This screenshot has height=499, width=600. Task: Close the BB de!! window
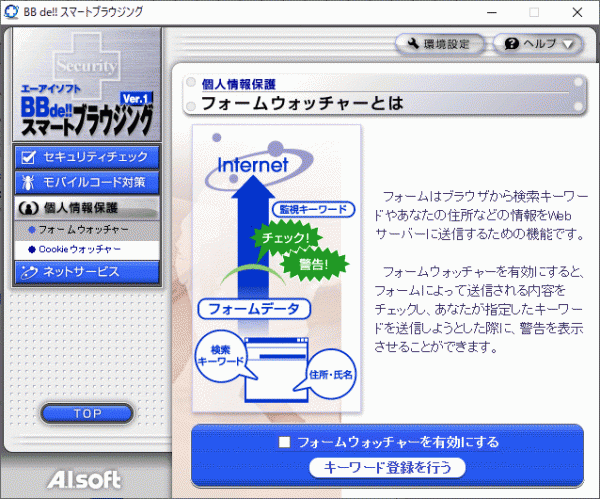click(577, 13)
